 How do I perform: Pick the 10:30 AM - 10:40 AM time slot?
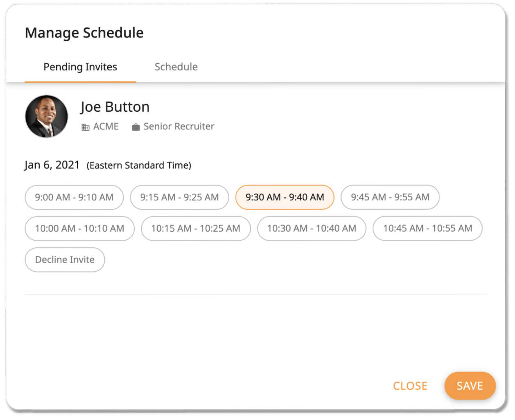[x=312, y=228]
